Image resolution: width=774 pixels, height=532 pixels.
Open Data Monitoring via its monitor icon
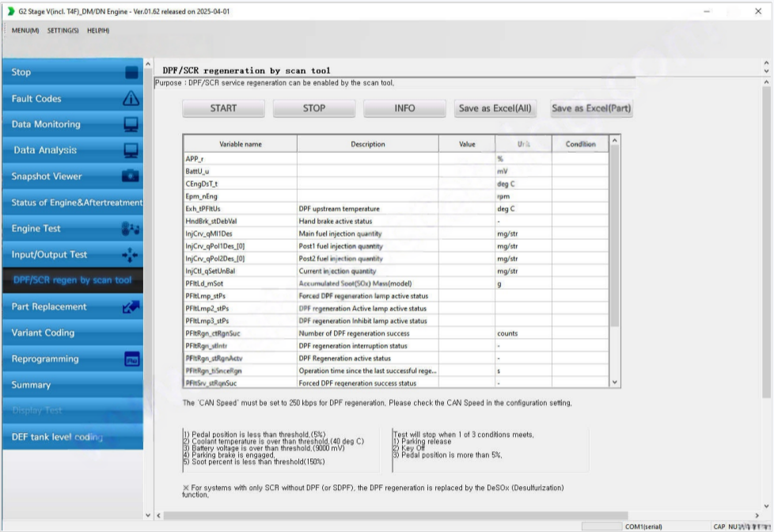tap(131, 125)
